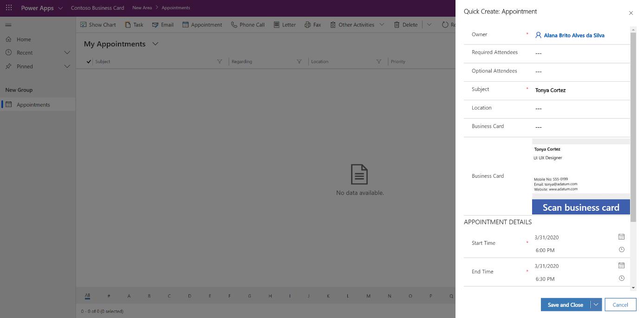The width and height of the screenshot is (644, 318).
Task: Filter records by the # index
Action: [x=109, y=296]
